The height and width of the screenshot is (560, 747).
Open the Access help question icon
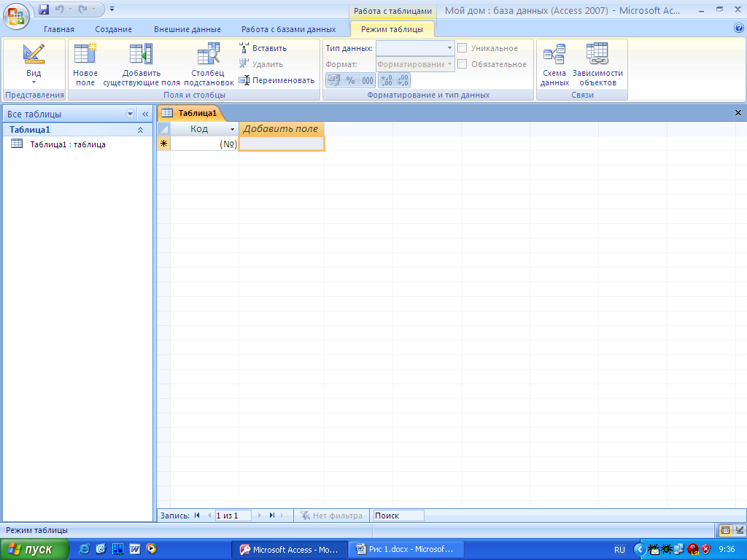tap(739, 28)
